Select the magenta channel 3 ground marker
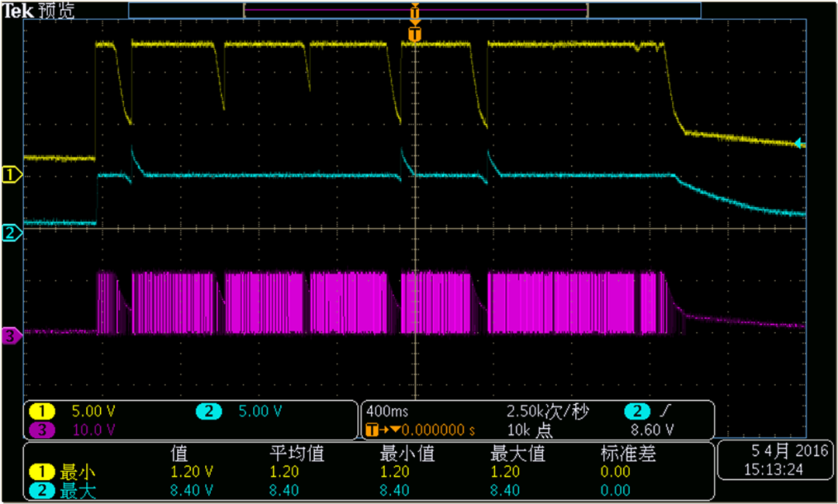 pos(12,336)
